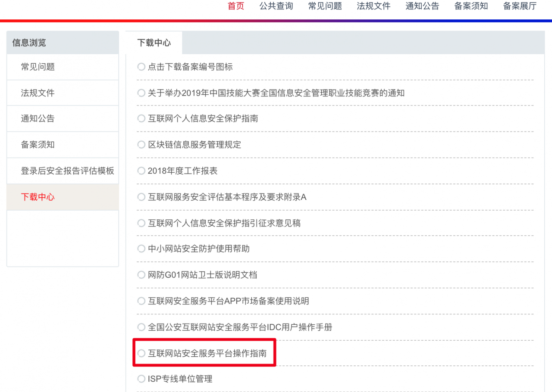Screen dimensions: 552x392
Task: Click circle bullet beside 保护指引征求意见稿
Action: pyautogui.click(x=141, y=223)
